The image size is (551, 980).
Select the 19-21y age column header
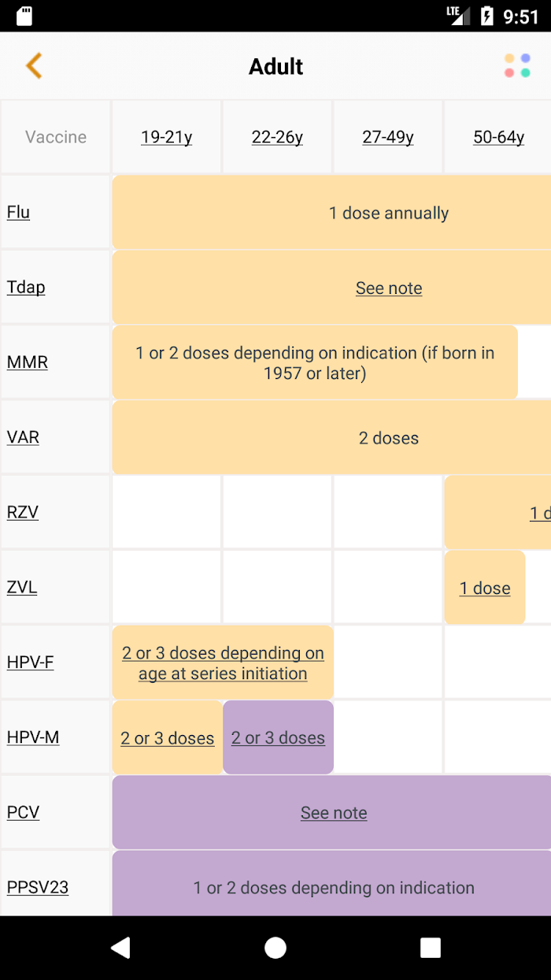tap(167, 137)
